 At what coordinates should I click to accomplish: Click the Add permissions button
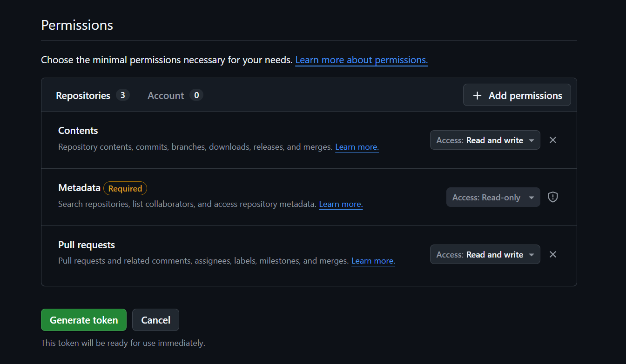coord(517,95)
